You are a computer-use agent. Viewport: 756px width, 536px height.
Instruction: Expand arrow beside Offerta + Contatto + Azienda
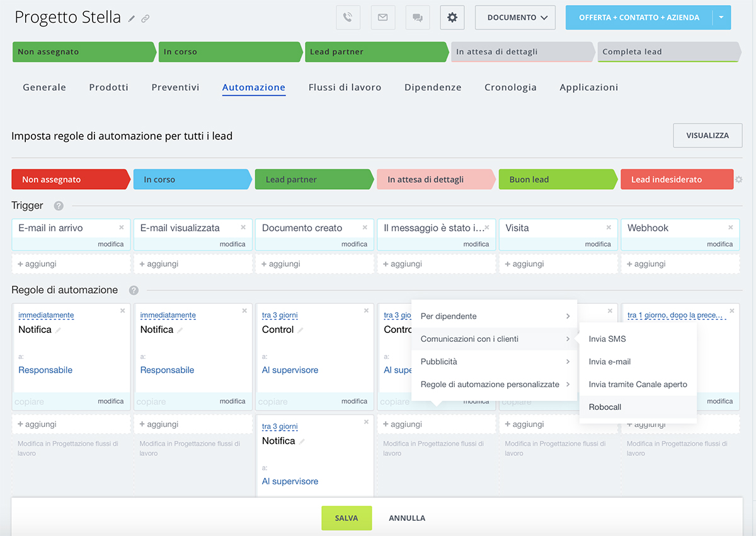point(721,18)
